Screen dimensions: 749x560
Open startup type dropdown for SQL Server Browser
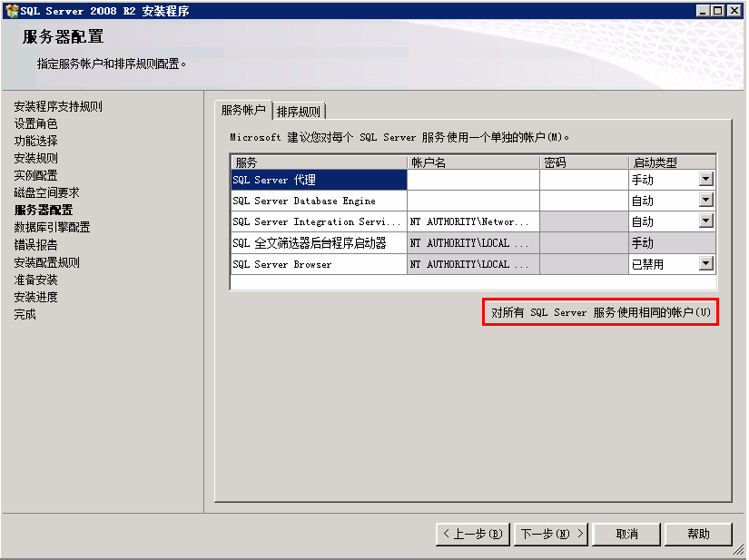706,263
